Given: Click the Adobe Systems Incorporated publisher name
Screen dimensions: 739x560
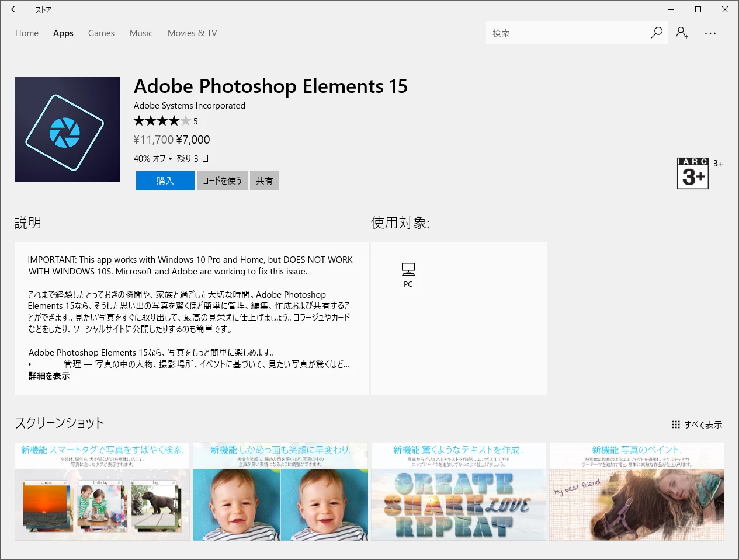Looking at the screenshot, I should tap(189, 106).
